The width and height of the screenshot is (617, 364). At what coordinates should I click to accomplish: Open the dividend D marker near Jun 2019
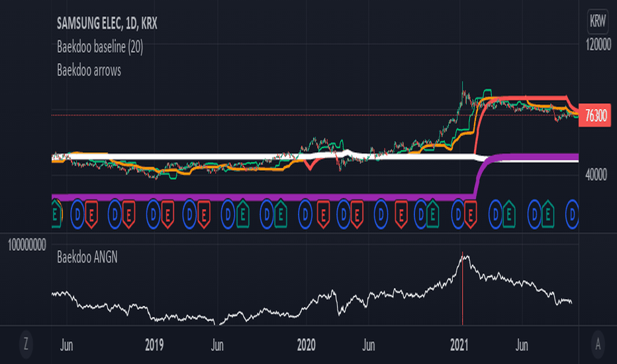(x=228, y=214)
